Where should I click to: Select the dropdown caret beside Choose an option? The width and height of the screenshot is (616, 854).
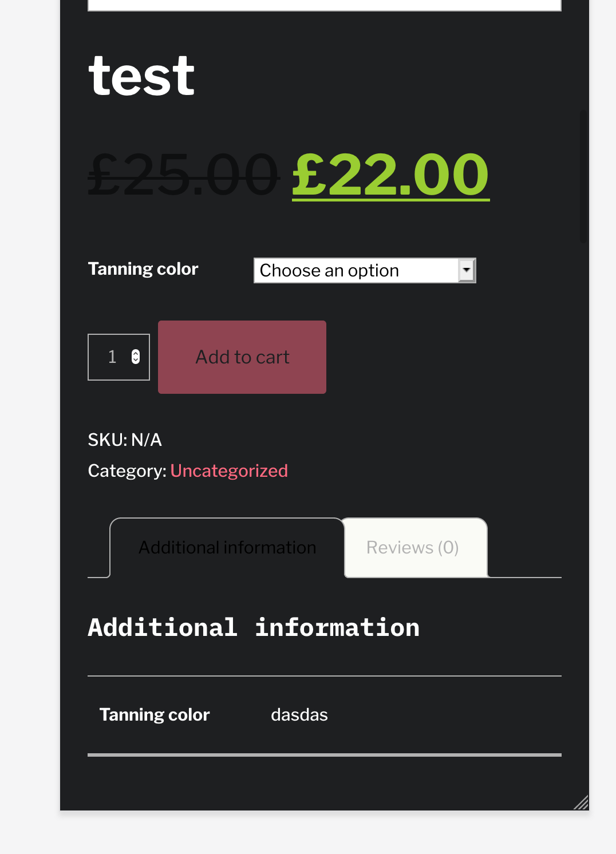pos(467,270)
